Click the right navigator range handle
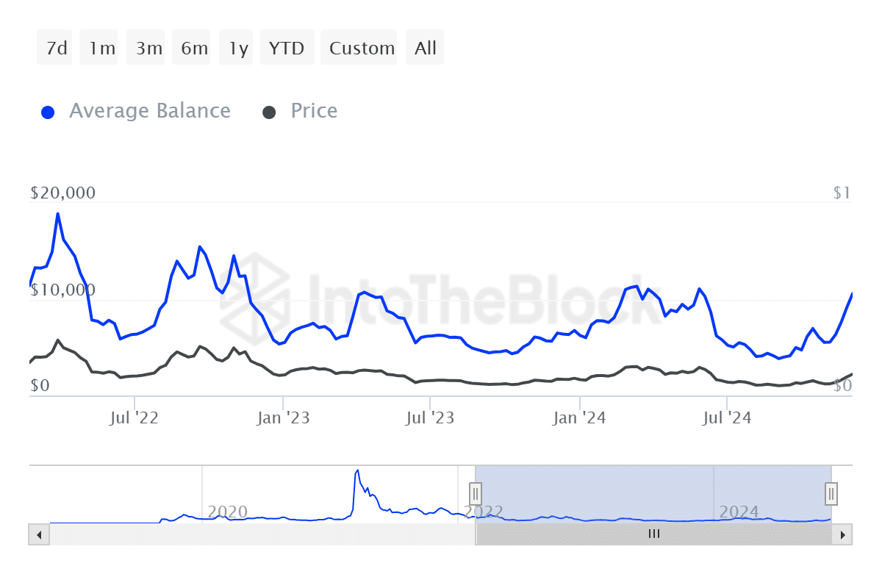The width and height of the screenshot is (882, 588). pos(831,492)
